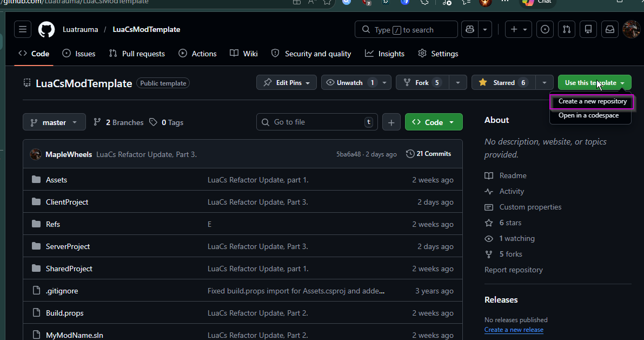Image resolution: width=644 pixels, height=340 pixels.
Task: Click Create a new release link
Action: 514,330
